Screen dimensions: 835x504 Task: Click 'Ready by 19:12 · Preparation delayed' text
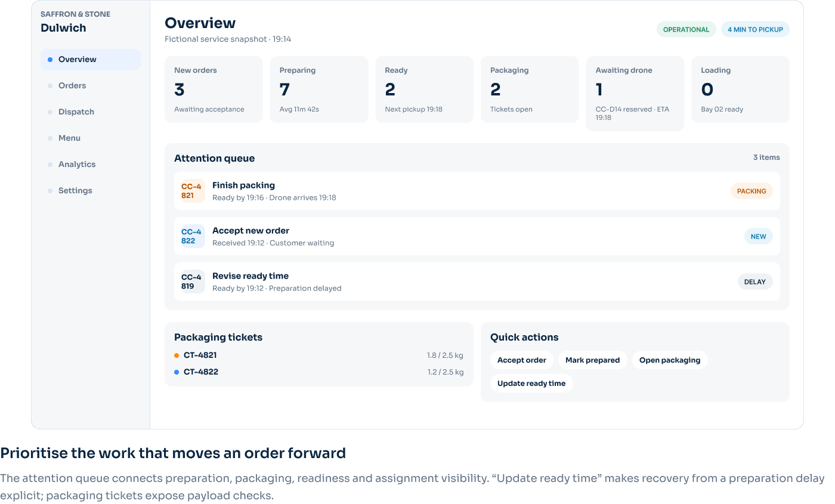pyautogui.click(x=277, y=288)
